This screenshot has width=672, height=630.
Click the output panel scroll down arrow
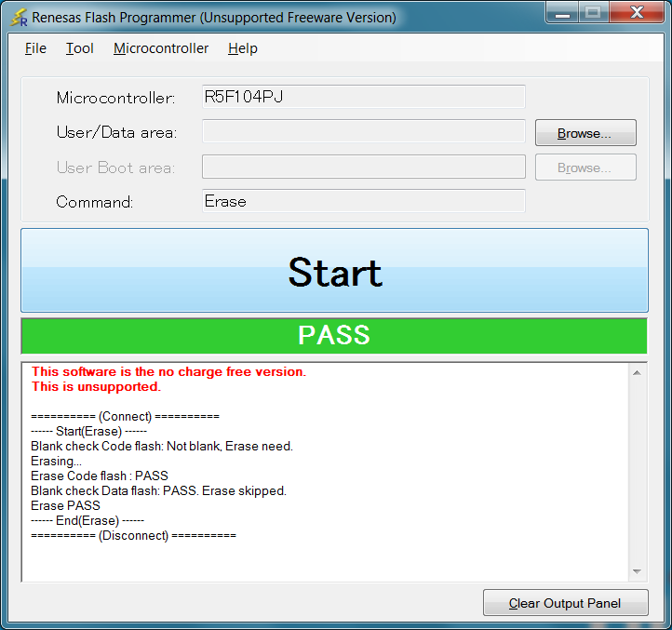[x=637, y=571]
